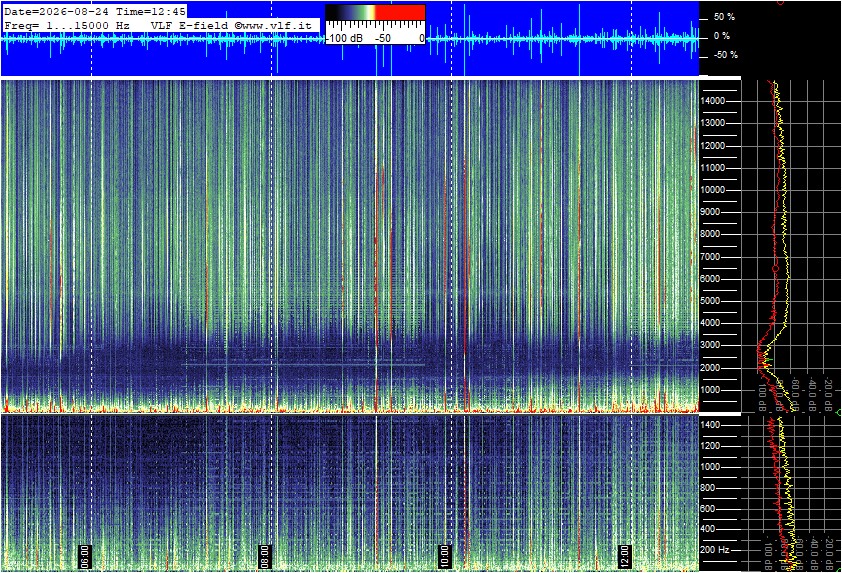Click the 800 label on the low-frequency axis
Image resolution: width=842 pixels, height=573 pixels.
click(x=707, y=488)
